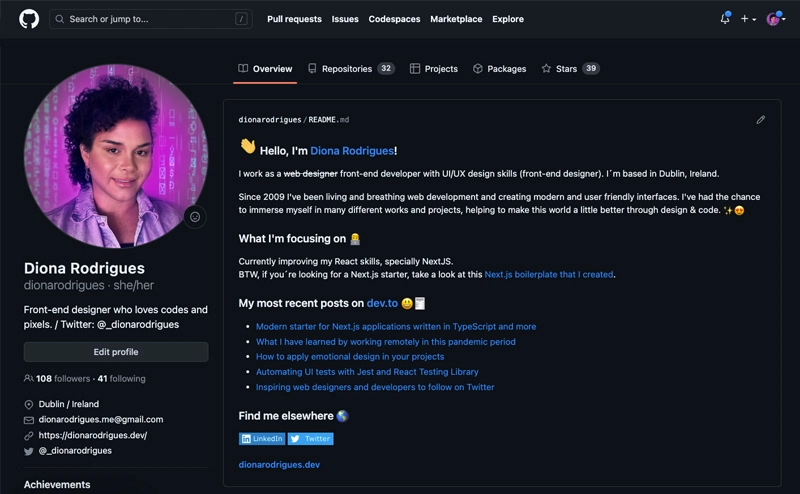This screenshot has height=494, width=800.
Task: Follow the dev.to heading link
Action: (x=382, y=303)
